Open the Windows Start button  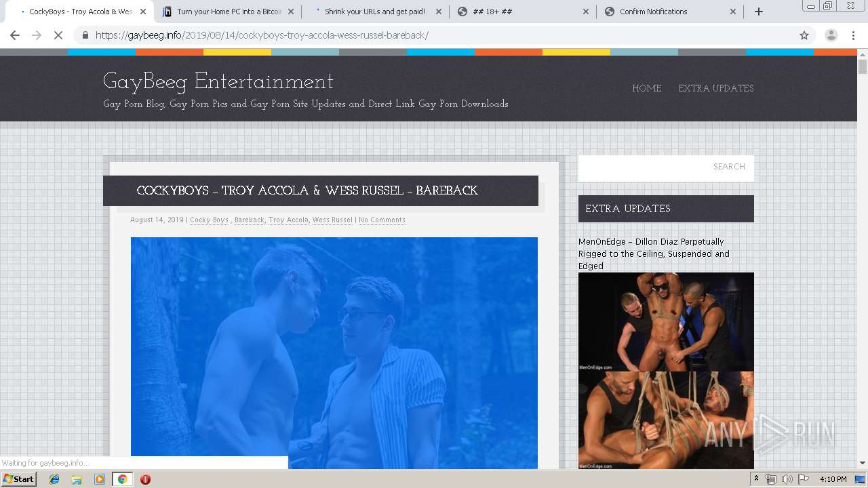pyautogui.click(x=18, y=479)
